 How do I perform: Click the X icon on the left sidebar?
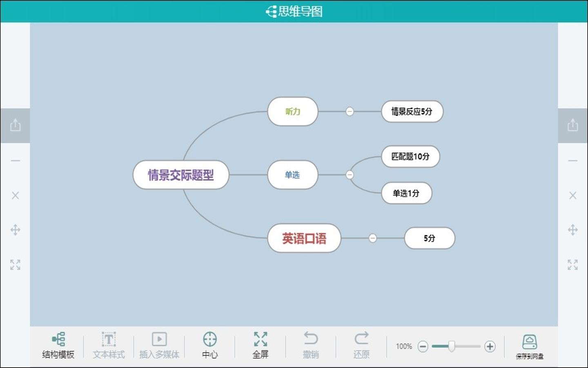(x=15, y=195)
